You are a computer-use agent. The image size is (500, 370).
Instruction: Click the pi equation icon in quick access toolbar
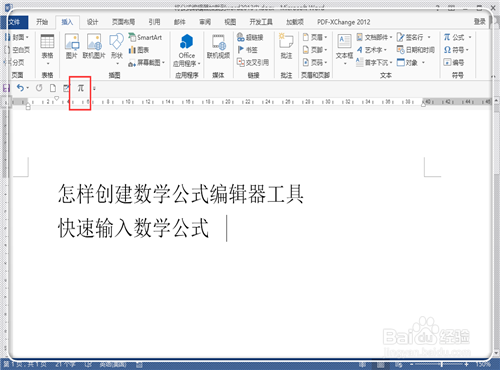pyautogui.click(x=80, y=88)
